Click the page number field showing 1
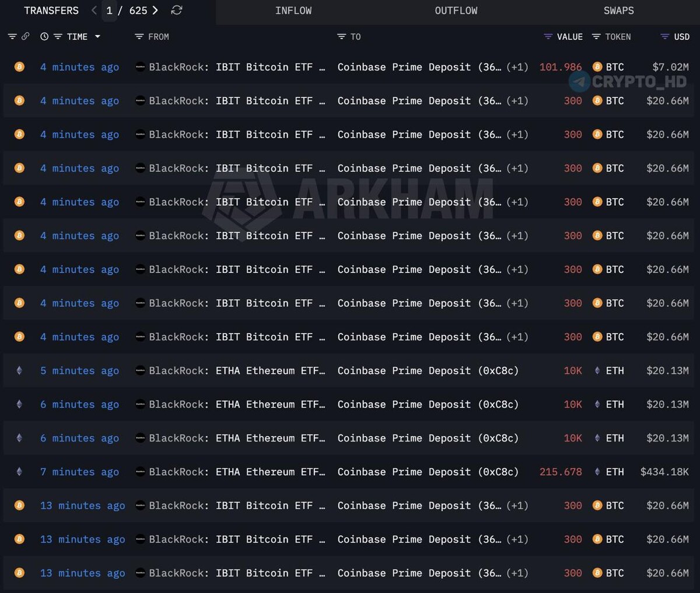700x593 pixels. (x=109, y=10)
